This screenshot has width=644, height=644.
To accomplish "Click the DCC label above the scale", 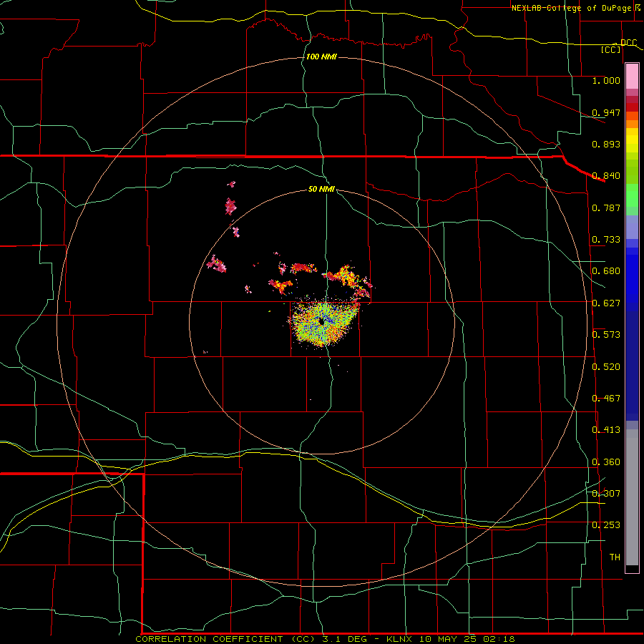I will click(x=628, y=43).
